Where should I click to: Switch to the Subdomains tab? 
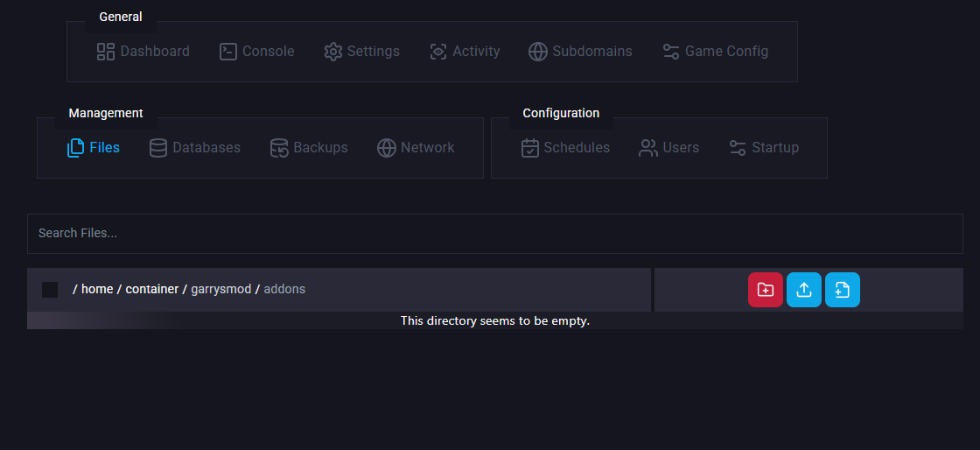pyautogui.click(x=580, y=52)
